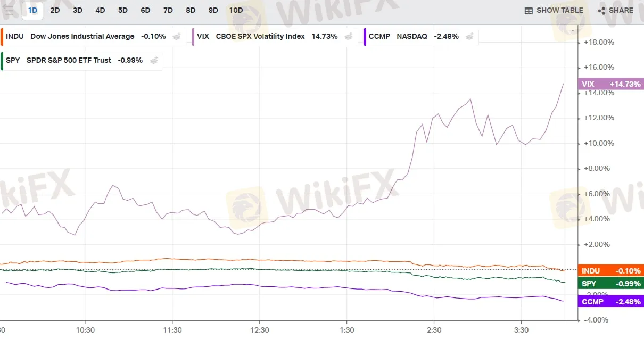Viewport: 644px width, 339px height.
Task: Choose the 5D time range tab
Action: click(x=123, y=10)
